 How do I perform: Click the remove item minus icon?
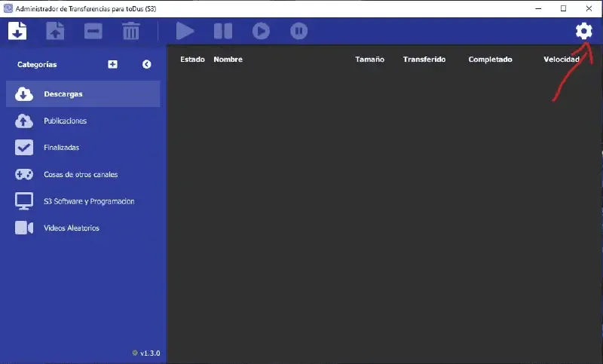click(x=93, y=31)
